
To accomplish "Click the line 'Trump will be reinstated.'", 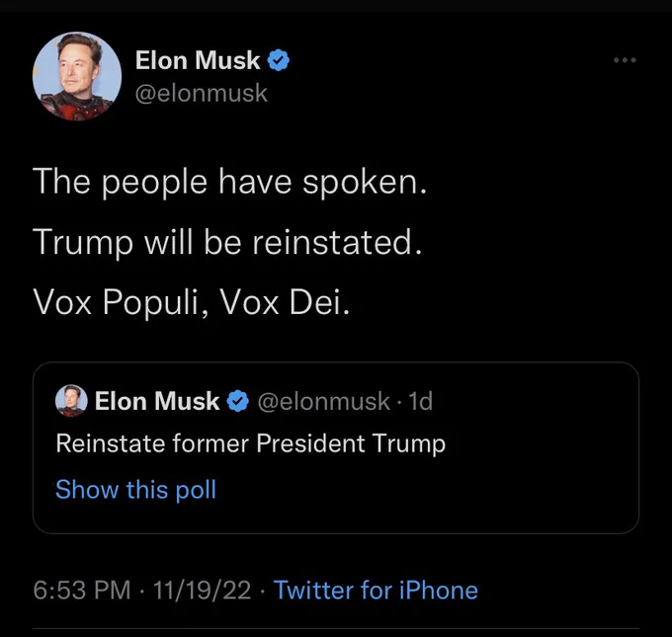I will (x=227, y=243).
